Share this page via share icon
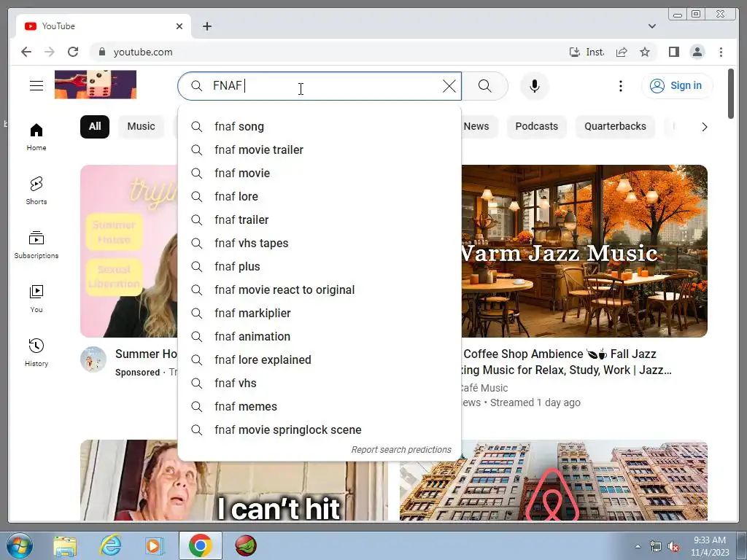This screenshot has width=747, height=560. click(622, 52)
